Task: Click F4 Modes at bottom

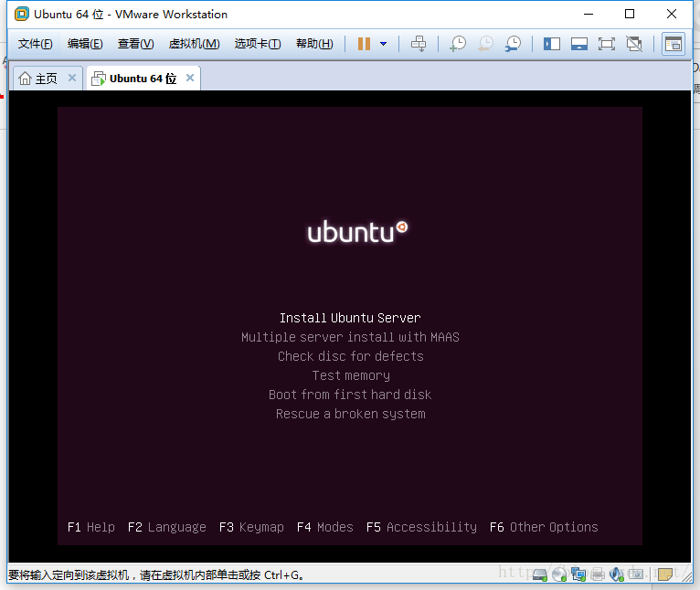Action: coord(325,527)
